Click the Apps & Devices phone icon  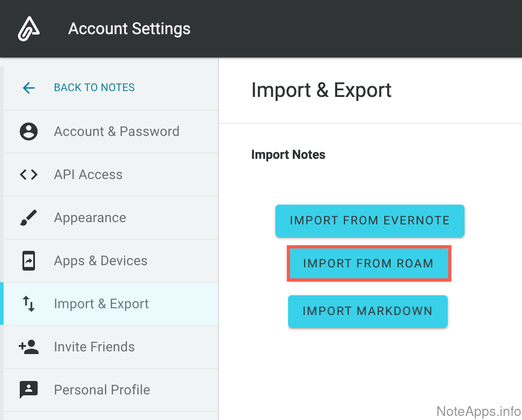29,261
